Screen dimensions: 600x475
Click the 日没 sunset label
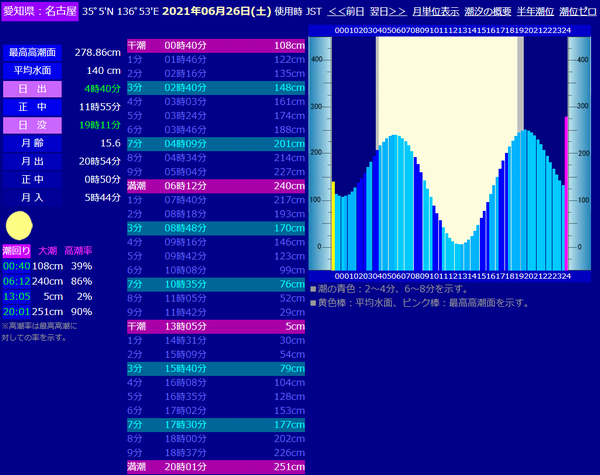pos(31,125)
